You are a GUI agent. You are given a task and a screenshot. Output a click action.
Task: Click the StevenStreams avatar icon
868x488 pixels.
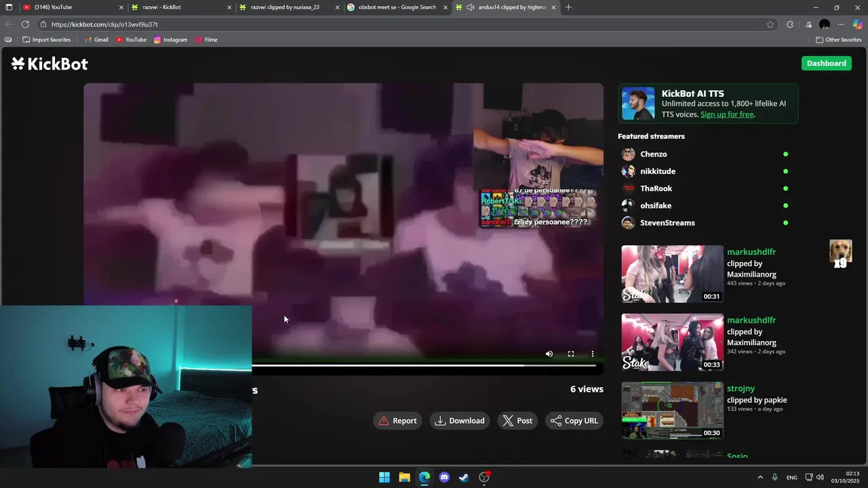point(629,223)
